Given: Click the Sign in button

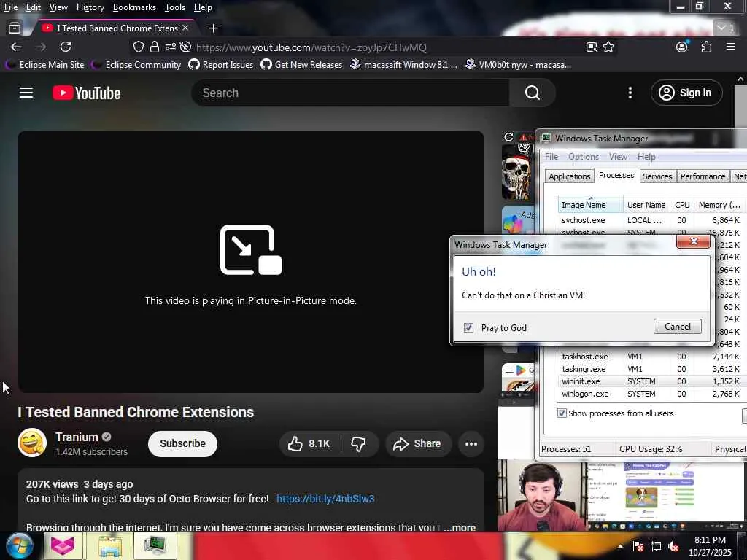Looking at the screenshot, I should click(x=686, y=93).
